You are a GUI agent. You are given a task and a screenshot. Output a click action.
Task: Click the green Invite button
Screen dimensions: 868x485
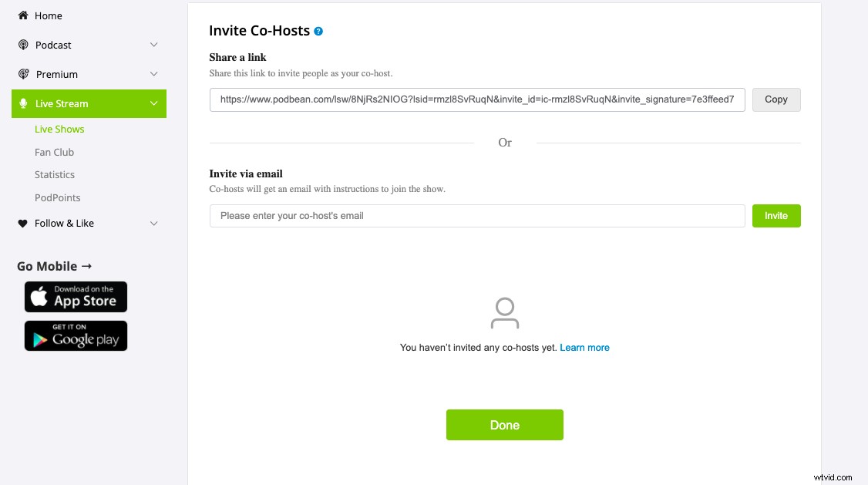click(x=776, y=216)
